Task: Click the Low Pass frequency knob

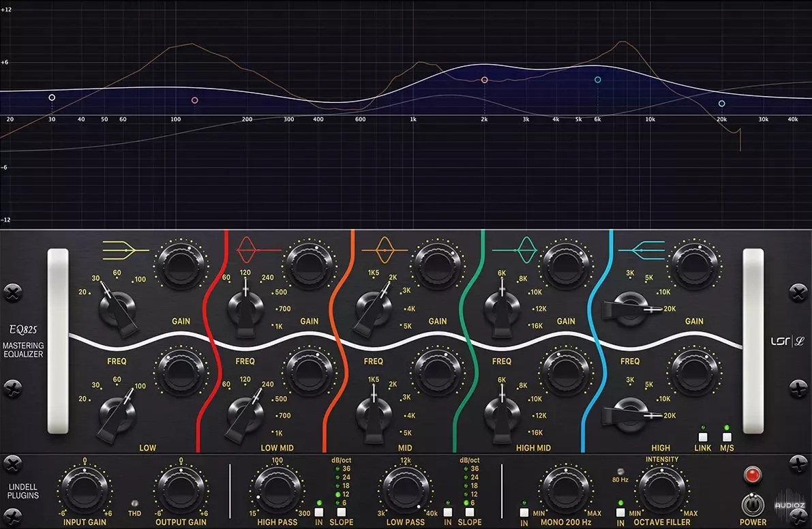Action: 406,492
